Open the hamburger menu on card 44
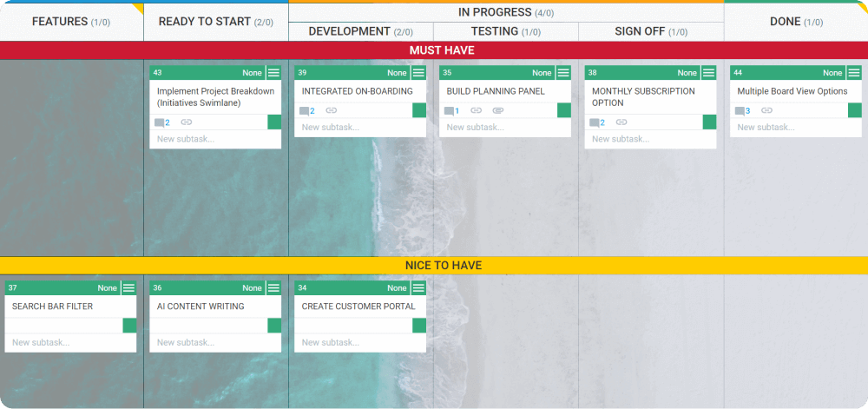The width and height of the screenshot is (868, 409). pos(854,73)
